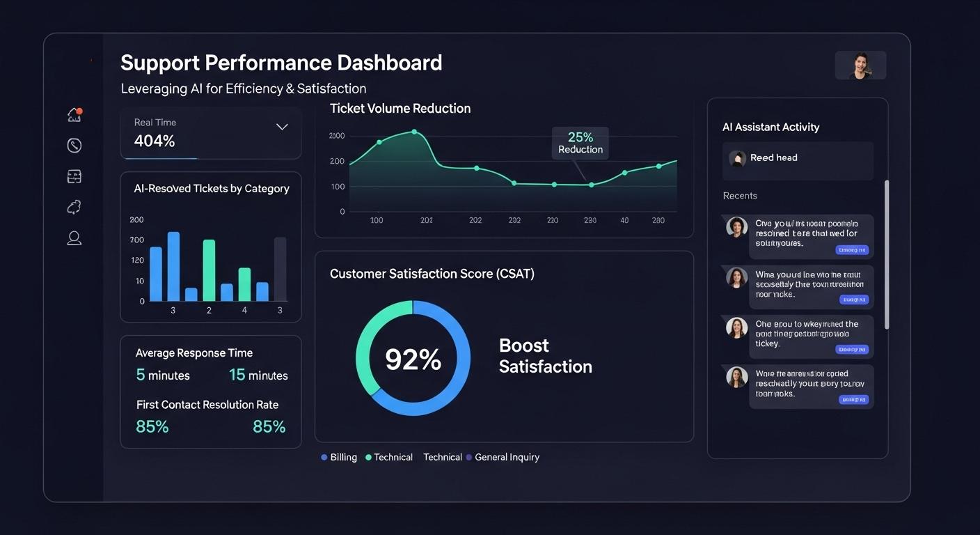The width and height of the screenshot is (980, 535).
Task: Open the tickets inbox icon in sidebar
Action: pyautogui.click(x=74, y=176)
